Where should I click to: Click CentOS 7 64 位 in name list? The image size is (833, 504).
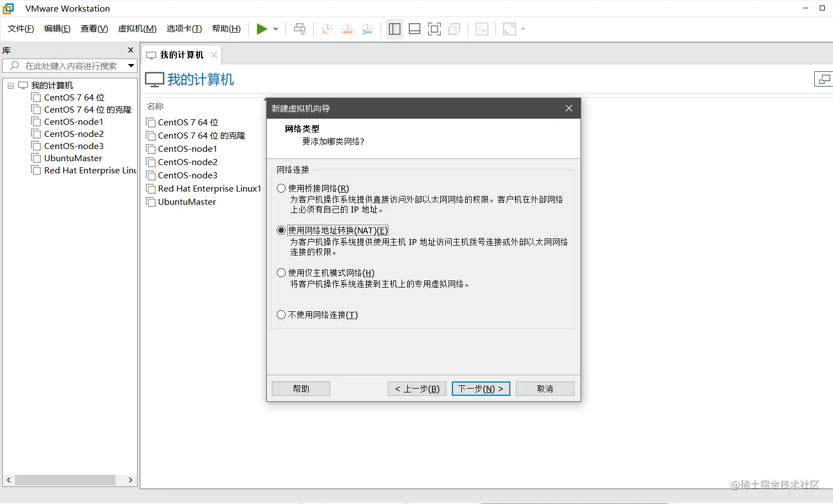pyautogui.click(x=188, y=123)
